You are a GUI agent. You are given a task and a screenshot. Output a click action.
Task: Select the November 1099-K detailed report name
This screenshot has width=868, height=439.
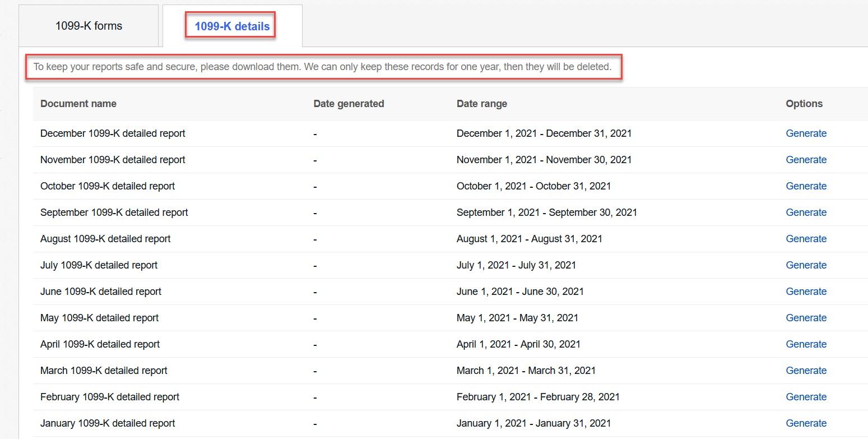(x=113, y=160)
